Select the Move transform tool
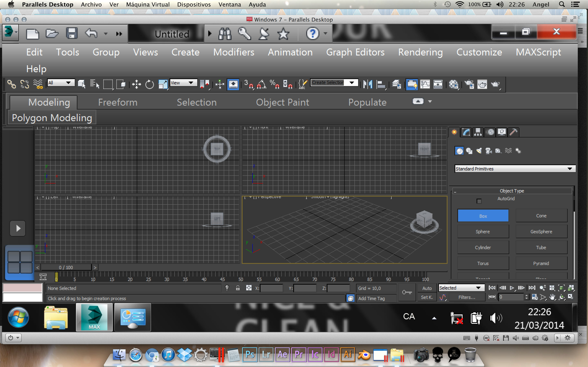This screenshot has height=367, width=588. (136, 84)
